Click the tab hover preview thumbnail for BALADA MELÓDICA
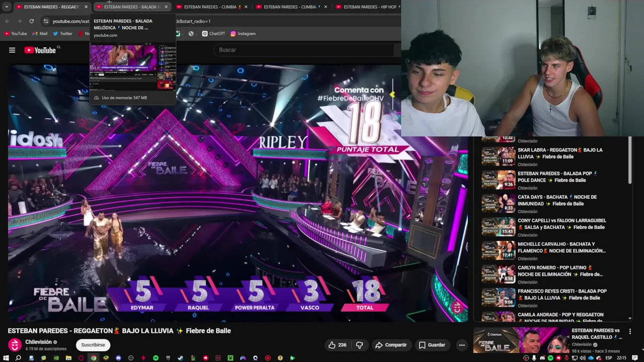Viewport: 644px width, 362px height. point(133,67)
